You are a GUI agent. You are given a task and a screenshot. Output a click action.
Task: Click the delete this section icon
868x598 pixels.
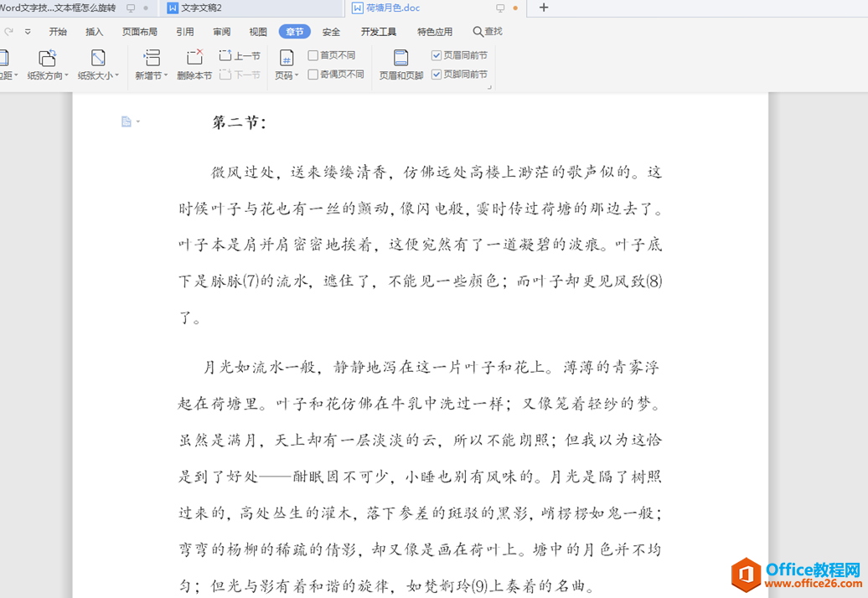(x=194, y=58)
